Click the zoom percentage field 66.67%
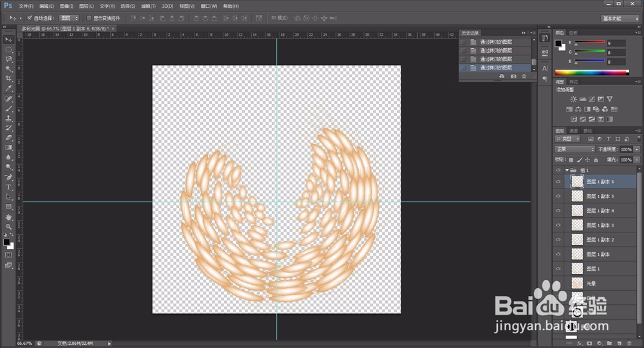This screenshot has height=348, width=644. 24,343
